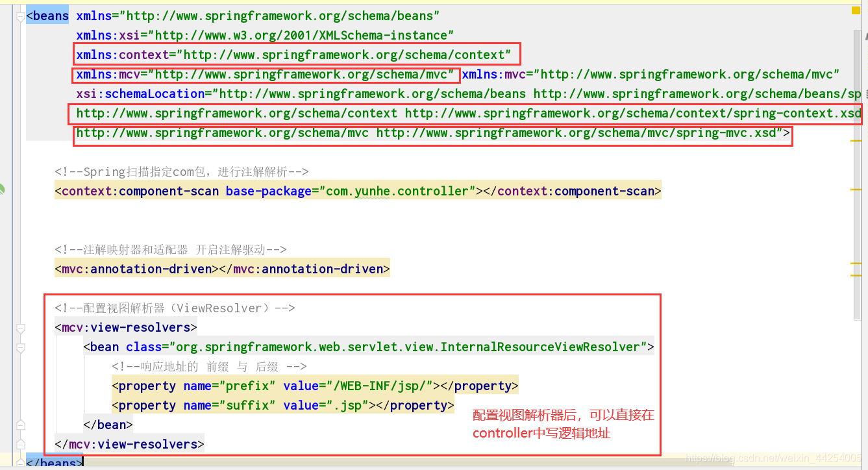This screenshot has width=868, height=470.
Task: Click the xsi:schemaLocation attribute
Action: 140,94
